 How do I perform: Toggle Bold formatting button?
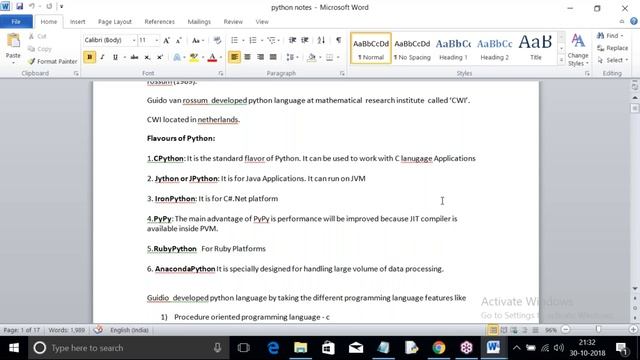89,57
